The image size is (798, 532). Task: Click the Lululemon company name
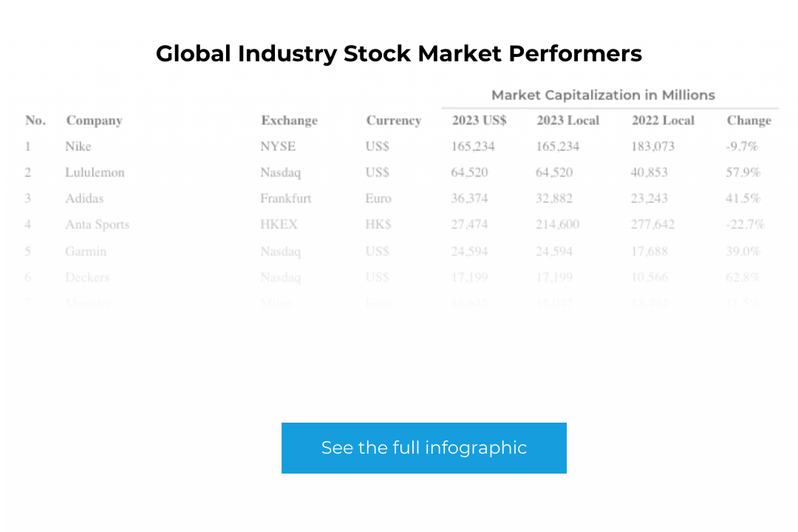tap(95, 172)
